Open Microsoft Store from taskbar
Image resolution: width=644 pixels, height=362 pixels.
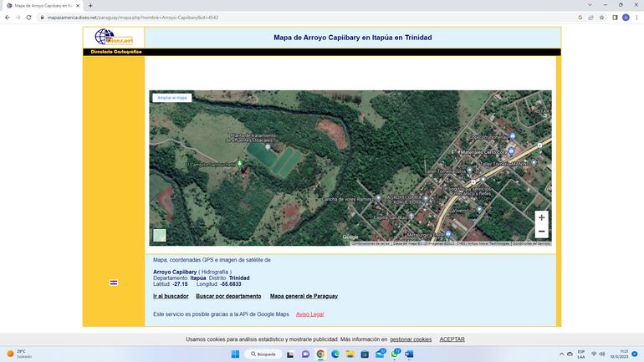tap(365, 354)
